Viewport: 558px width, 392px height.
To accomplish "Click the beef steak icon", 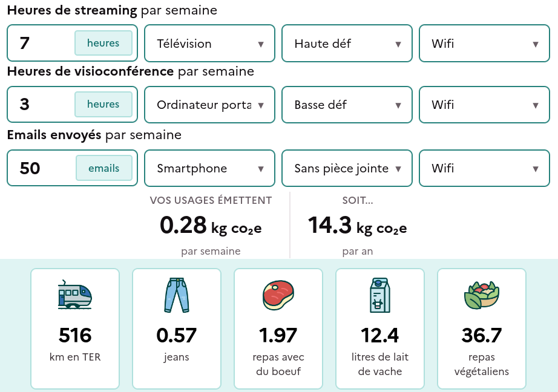I will pos(278,295).
